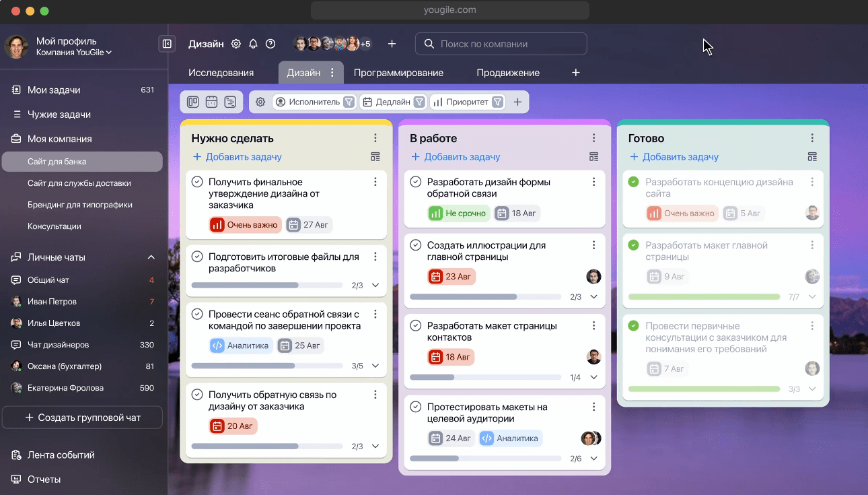The image size is (868, 495).
Task: Open the Готово column options menu
Action: 812,137
